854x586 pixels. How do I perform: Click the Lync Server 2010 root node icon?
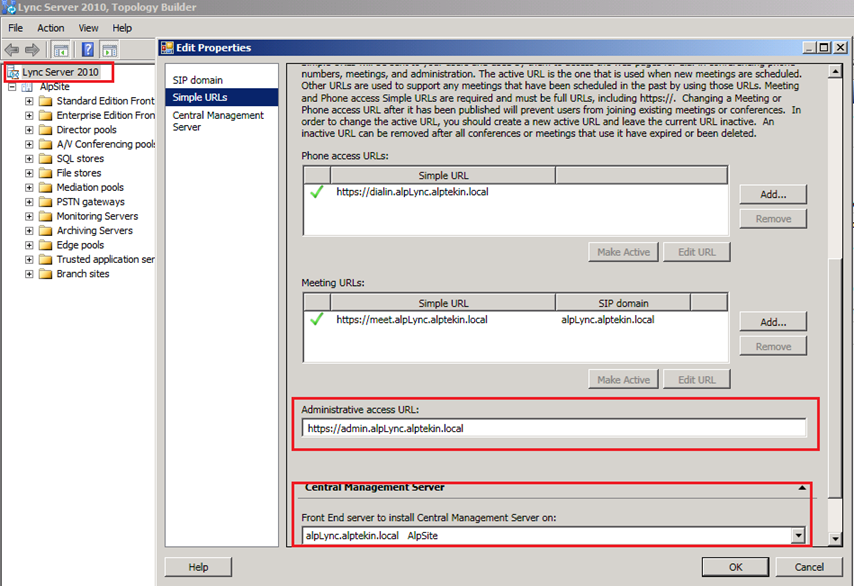point(13,72)
